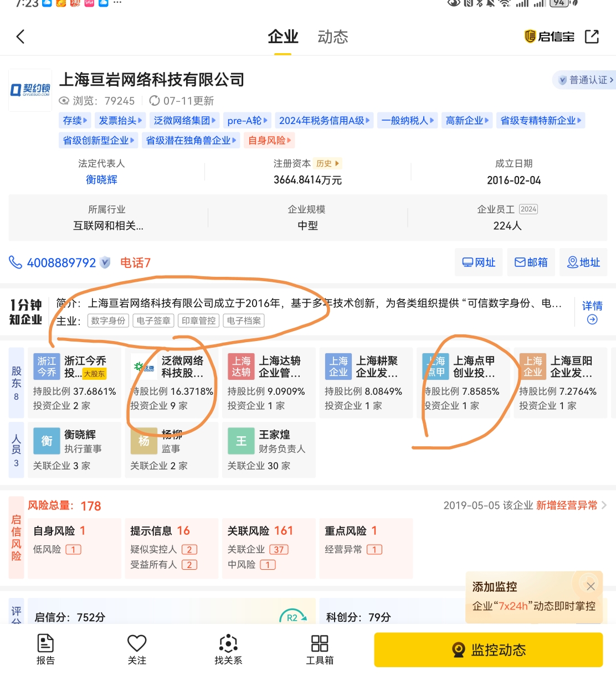The image size is (616, 676).
Task: Open the 工具箱 toolbox icon
Action: pos(320,649)
